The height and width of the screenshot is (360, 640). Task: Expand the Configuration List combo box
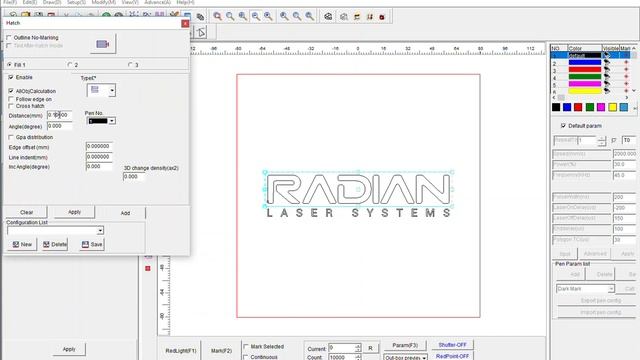(x=100, y=231)
